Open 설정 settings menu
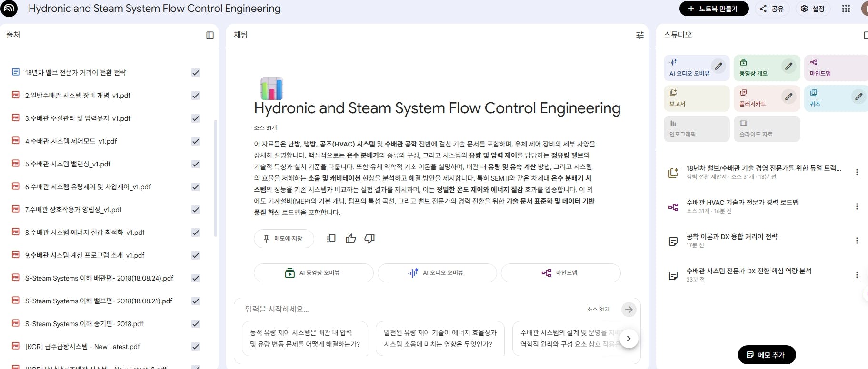The width and height of the screenshot is (868, 369). coord(813,9)
